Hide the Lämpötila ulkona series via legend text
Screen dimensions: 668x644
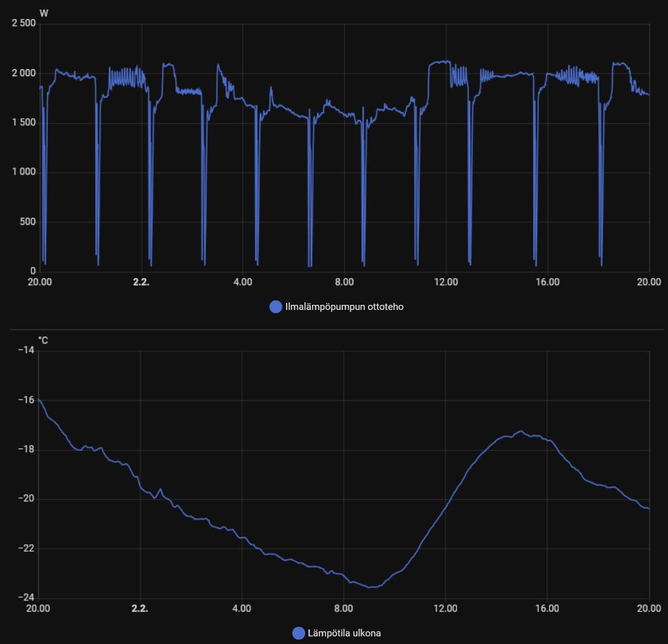click(344, 633)
